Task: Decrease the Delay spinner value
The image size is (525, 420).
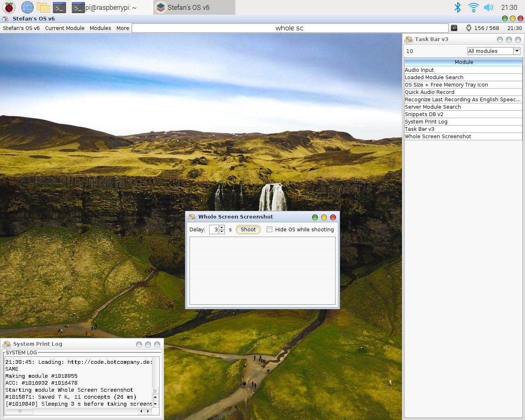Action: click(222, 232)
